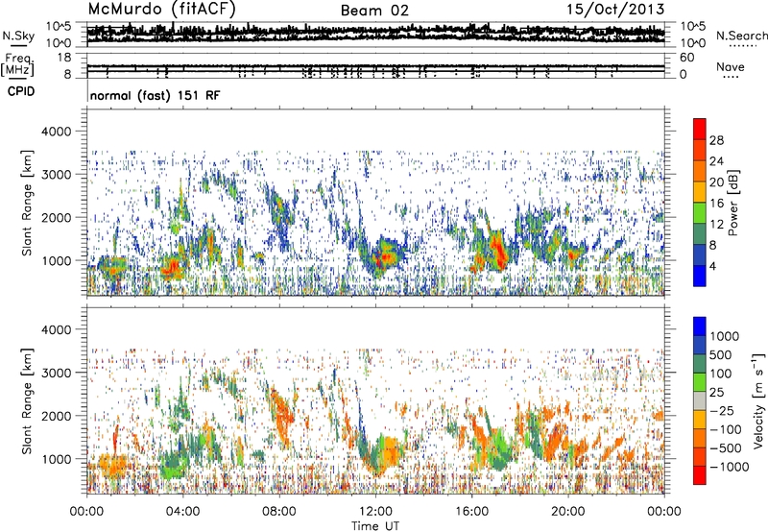Click the 12:00 time tick label
This screenshot has height=532, width=768.
tap(375, 512)
